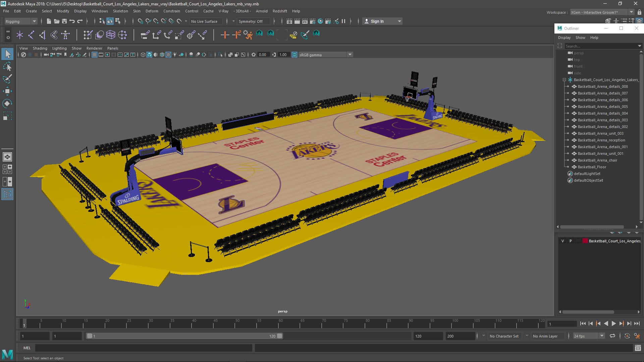This screenshot has width=644, height=362.
Task: Select Basketball_Floor in the Outliner
Action: 592,167
